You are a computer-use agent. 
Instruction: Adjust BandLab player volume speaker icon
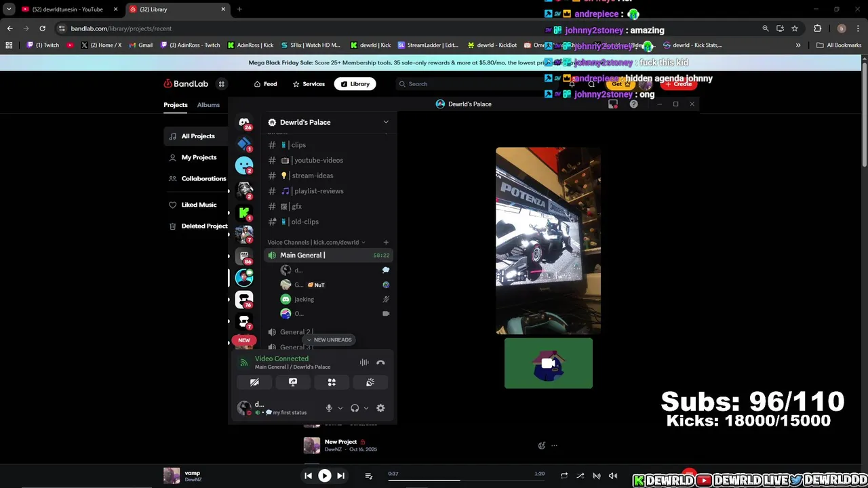point(613,476)
